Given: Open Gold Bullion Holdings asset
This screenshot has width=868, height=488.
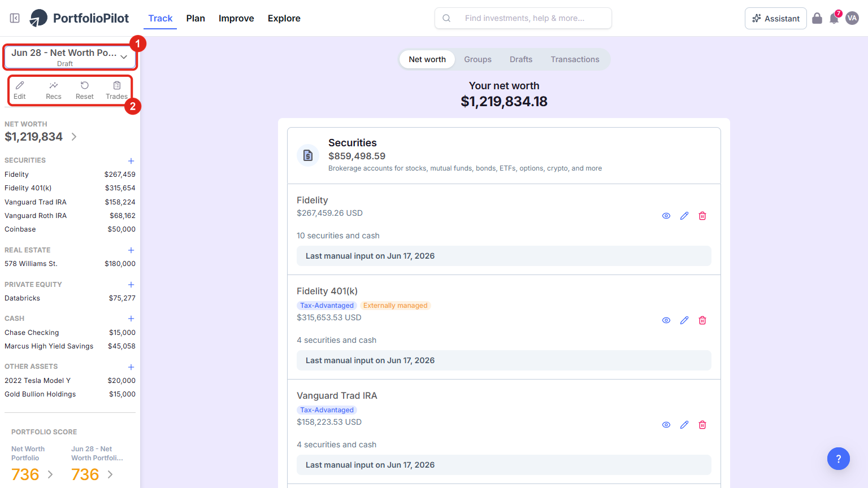Looking at the screenshot, I should point(70,394).
